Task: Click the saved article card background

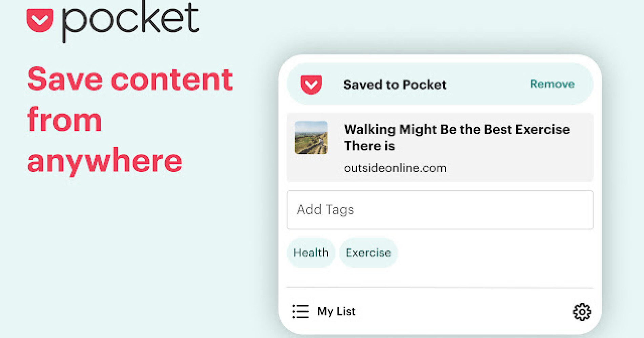Action: [440, 147]
